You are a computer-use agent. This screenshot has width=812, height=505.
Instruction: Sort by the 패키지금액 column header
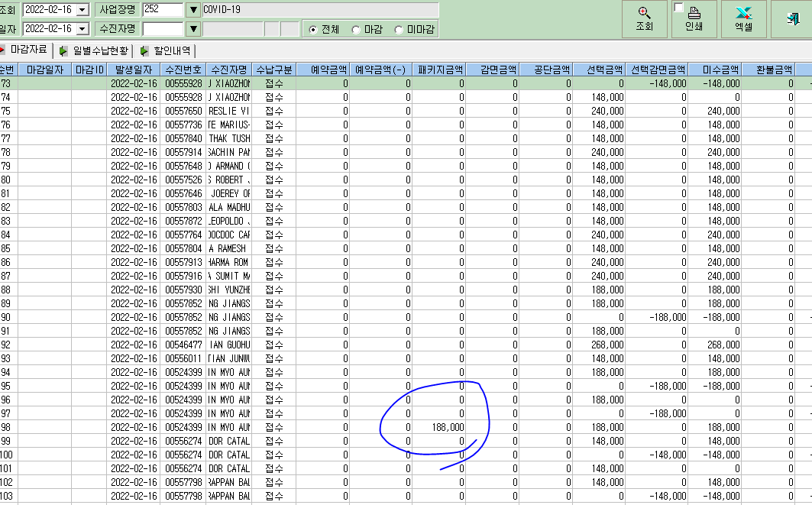coord(440,70)
